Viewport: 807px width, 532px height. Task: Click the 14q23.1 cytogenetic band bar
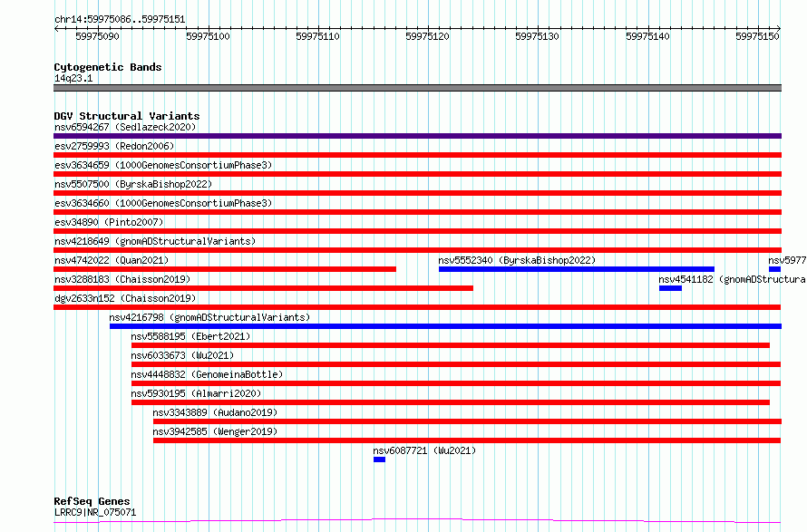click(417, 88)
